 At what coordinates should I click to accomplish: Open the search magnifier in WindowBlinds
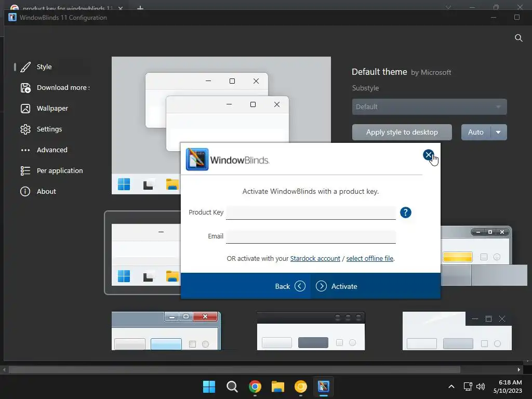pyautogui.click(x=518, y=37)
